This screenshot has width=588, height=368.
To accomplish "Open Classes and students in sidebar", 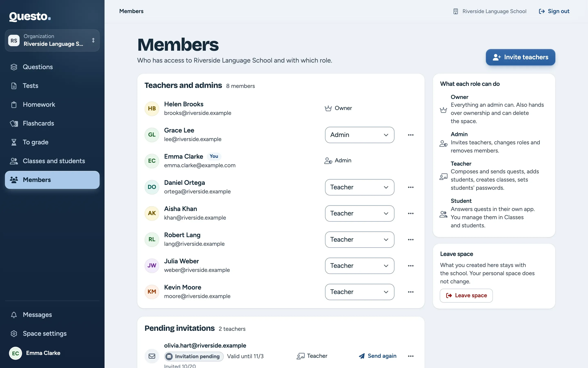I will pyautogui.click(x=52, y=161).
